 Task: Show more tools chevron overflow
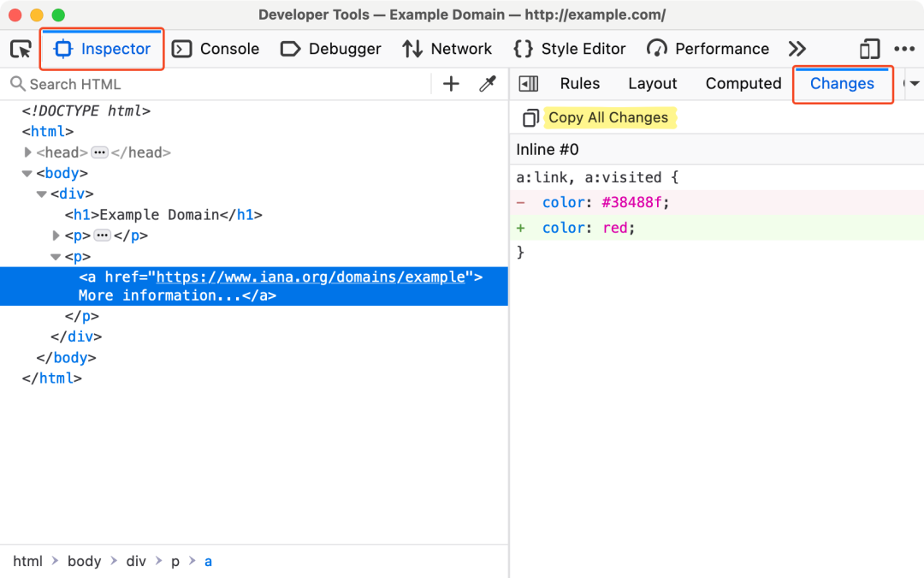797,49
